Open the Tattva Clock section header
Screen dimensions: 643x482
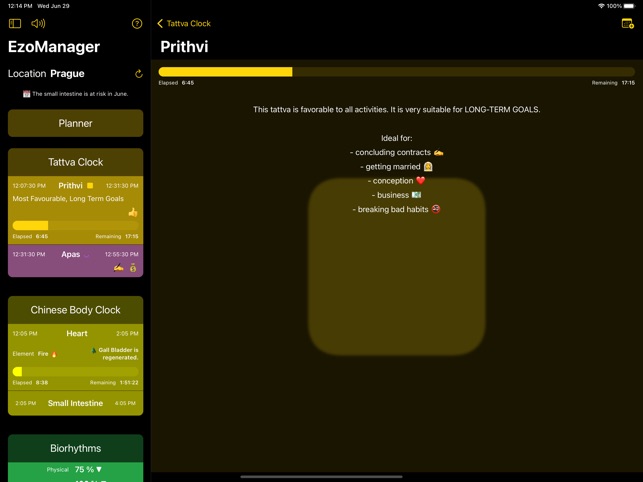point(75,162)
